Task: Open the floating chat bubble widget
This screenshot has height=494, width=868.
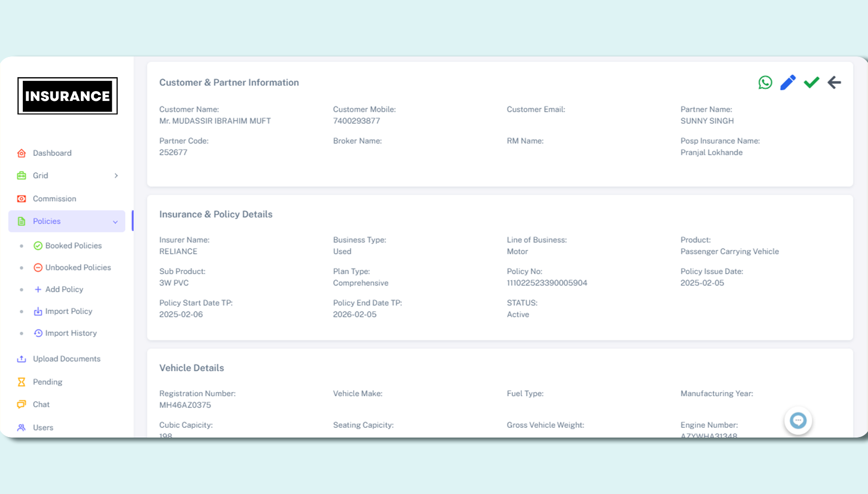Action: [x=797, y=421]
